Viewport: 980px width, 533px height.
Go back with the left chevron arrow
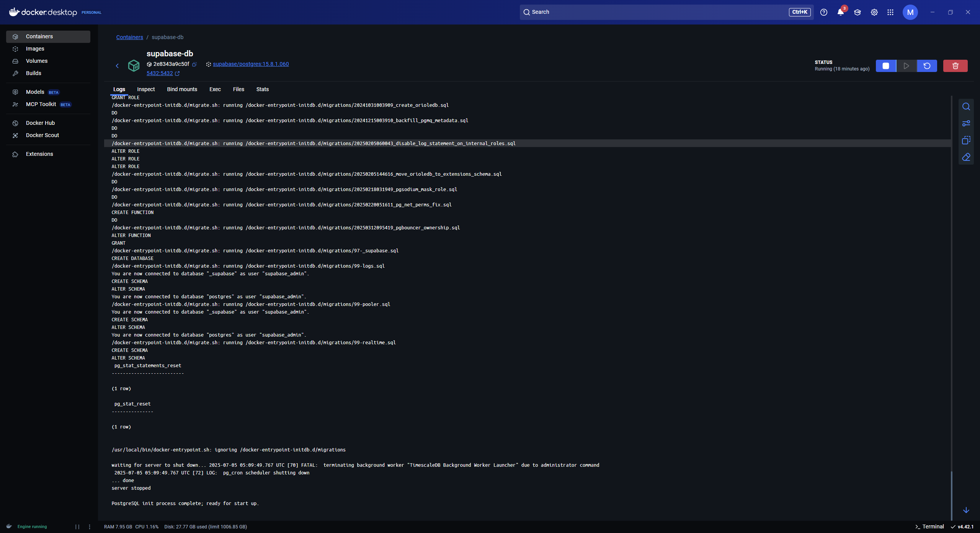tap(117, 66)
